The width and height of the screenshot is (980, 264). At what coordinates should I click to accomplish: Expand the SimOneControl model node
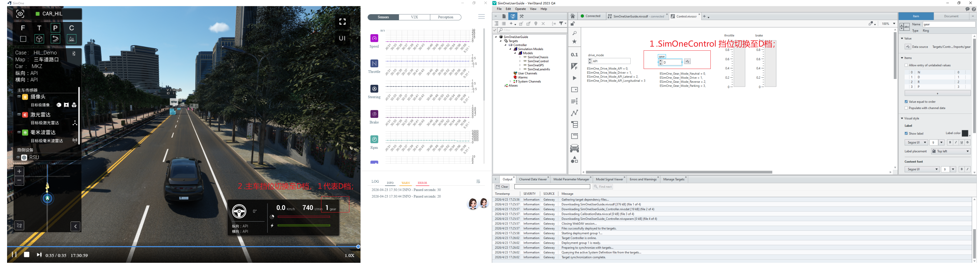[x=520, y=61]
